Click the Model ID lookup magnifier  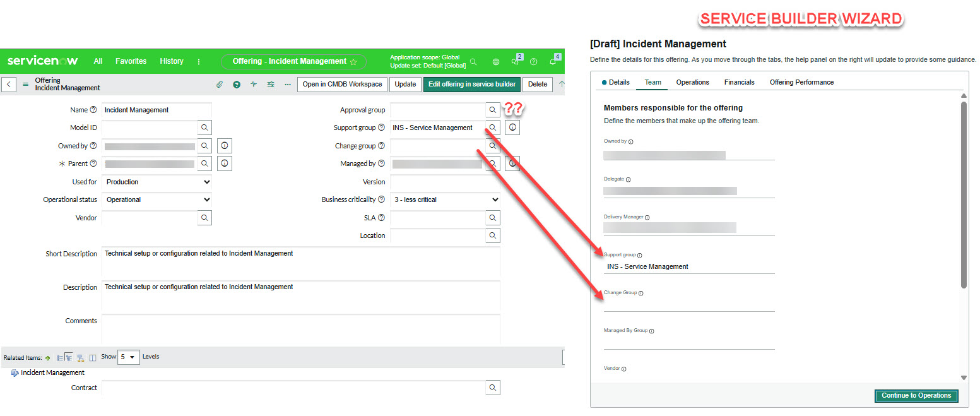[204, 128]
